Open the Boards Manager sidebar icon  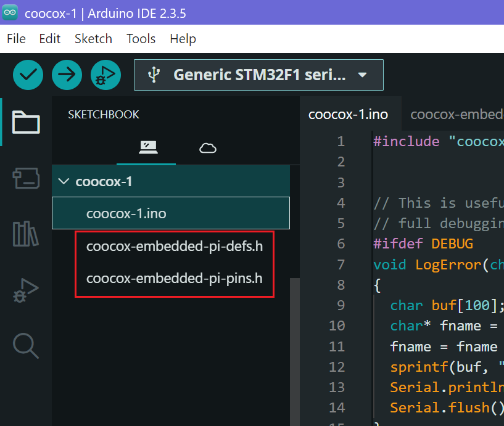[26, 178]
